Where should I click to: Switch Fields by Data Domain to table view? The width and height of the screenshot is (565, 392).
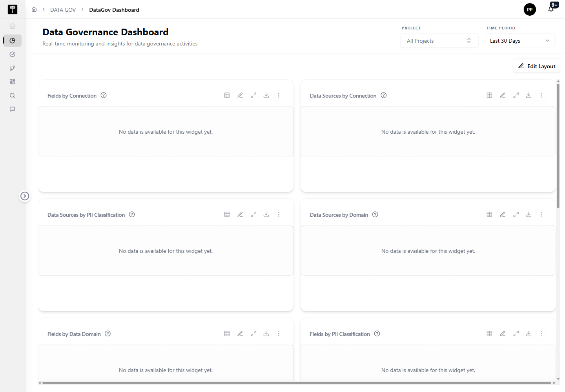227,334
